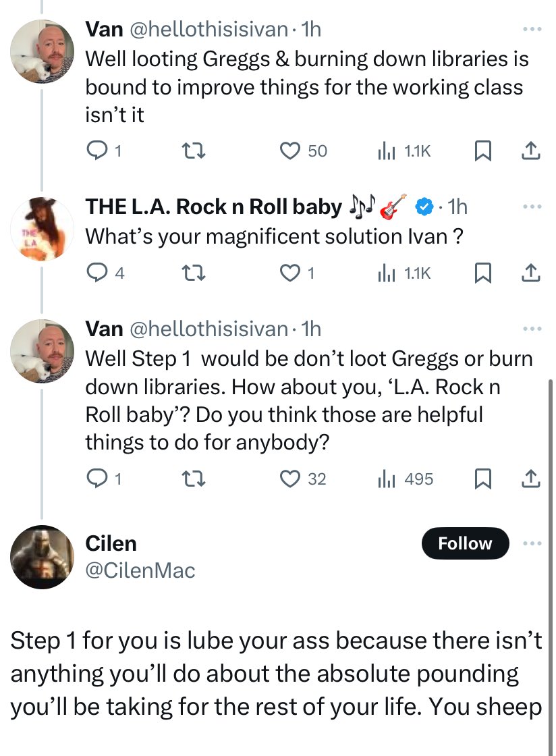Open more options on Van's 'Step 1' tweet
Image resolution: width=556 pixels, height=756 pixels.
coord(532,329)
